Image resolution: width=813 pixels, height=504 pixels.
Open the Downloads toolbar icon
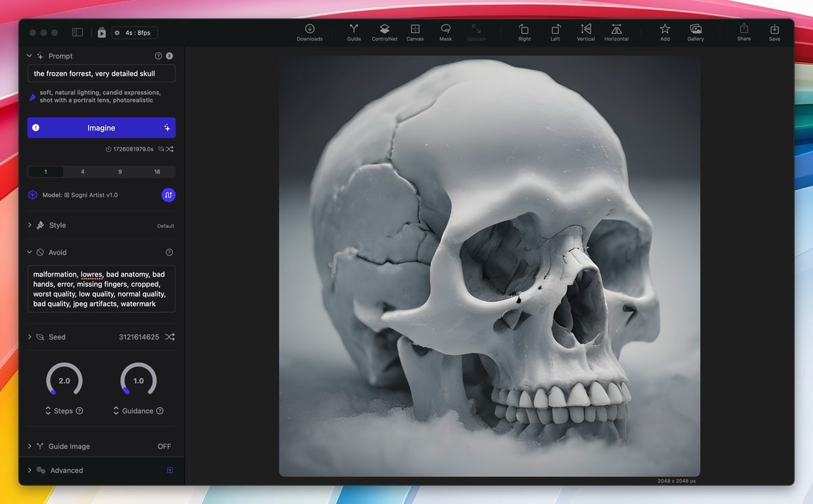[x=310, y=31]
